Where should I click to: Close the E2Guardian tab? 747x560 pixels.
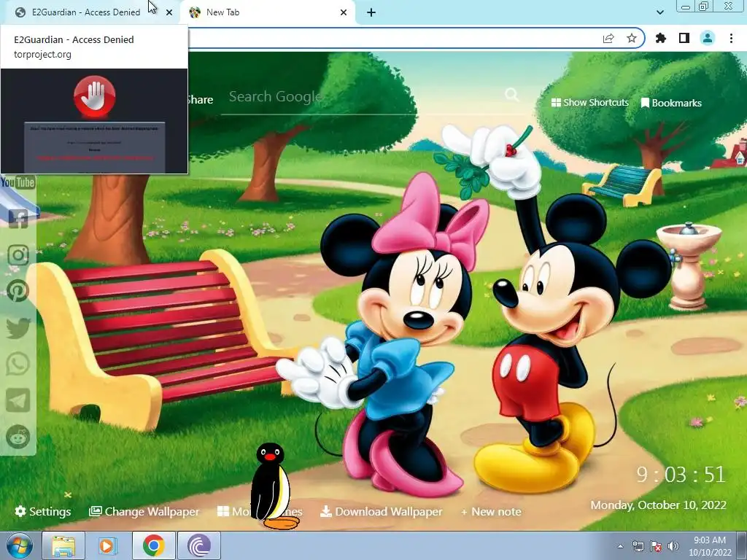tap(169, 12)
